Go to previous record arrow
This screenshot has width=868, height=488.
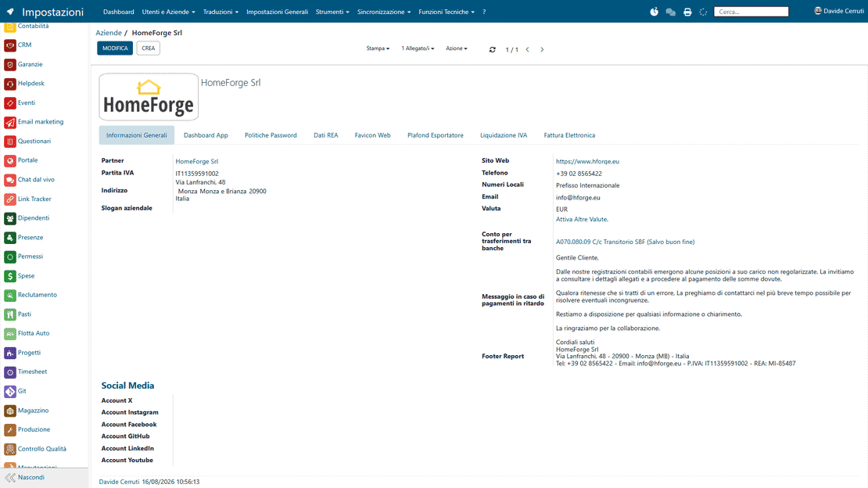[x=528, y=49]
